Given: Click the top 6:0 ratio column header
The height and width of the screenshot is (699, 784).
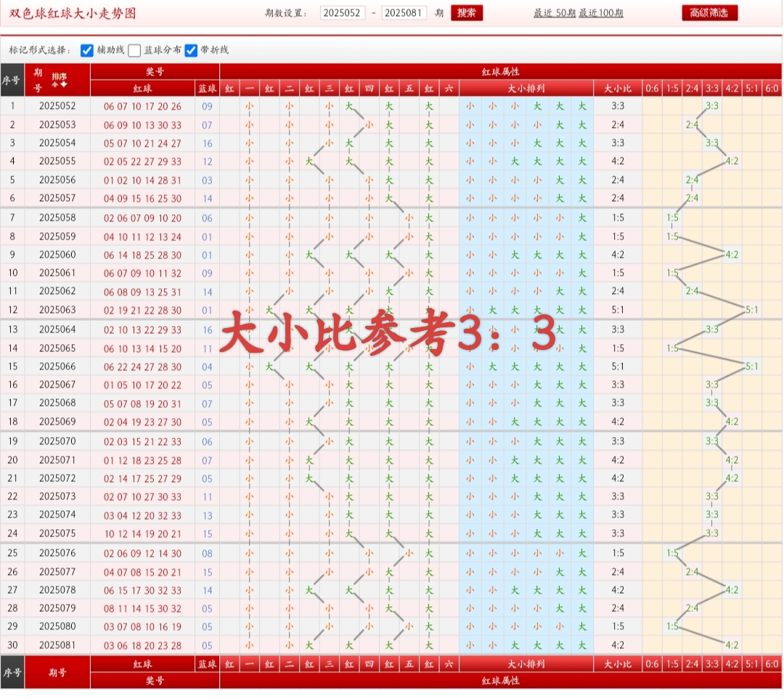Looking at the screenshot, I should (772, 89).
